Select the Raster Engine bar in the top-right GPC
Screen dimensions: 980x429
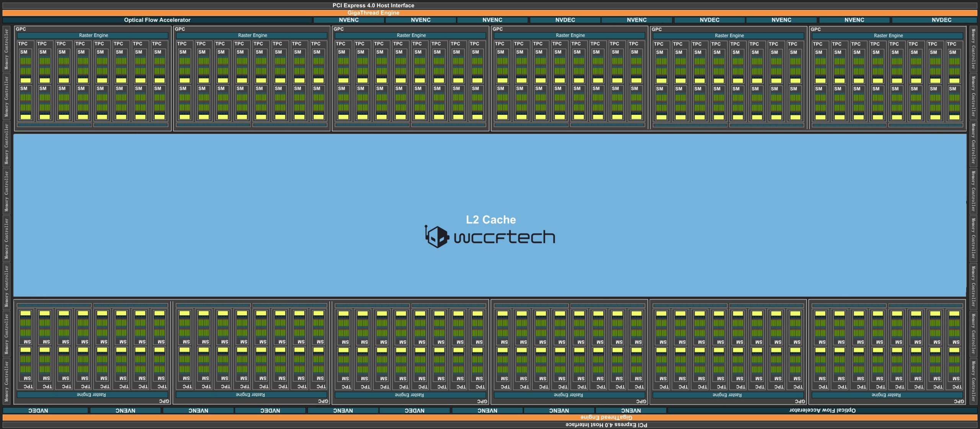pos(888,36)
